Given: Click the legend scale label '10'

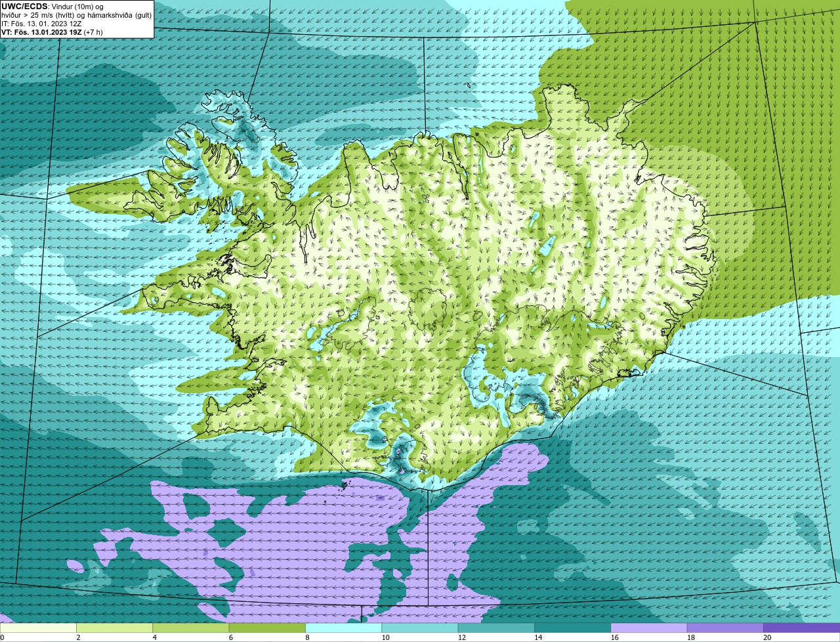Looking at the screenshot, I should click(385, 637).
